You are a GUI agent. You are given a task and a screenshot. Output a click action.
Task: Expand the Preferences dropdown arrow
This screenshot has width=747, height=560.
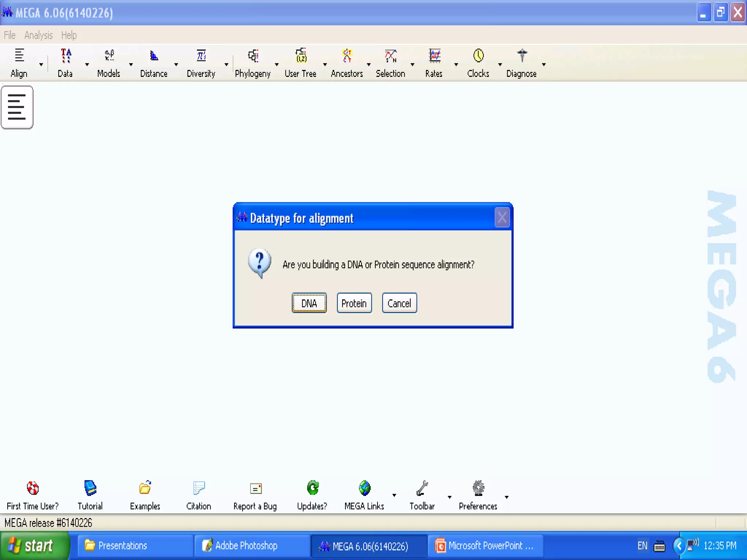[x=507, y=497]
